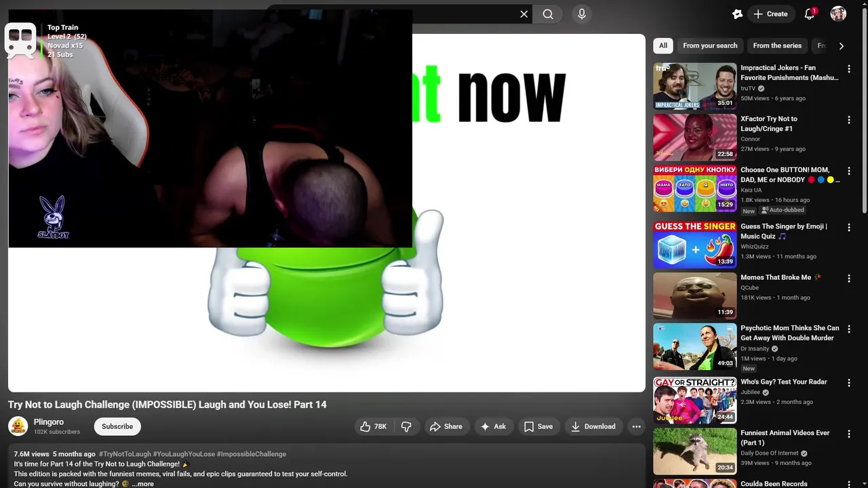Viewport: 868px width, 488px height.
Task: Open more actions with the three-dots button
Action: click(x=636, y=426)
